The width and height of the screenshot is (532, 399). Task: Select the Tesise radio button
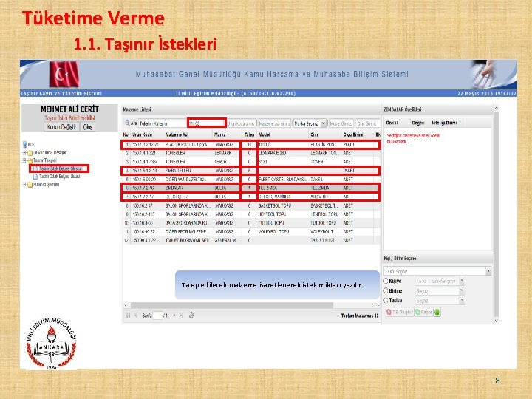(386, 300)
